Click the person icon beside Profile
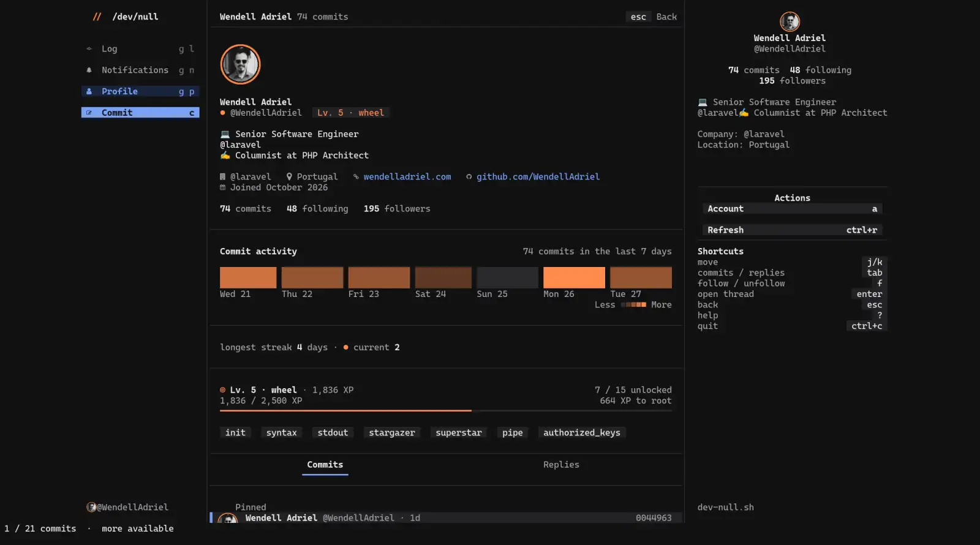Viewport: 980px width, 545px height. pos(89,91)
